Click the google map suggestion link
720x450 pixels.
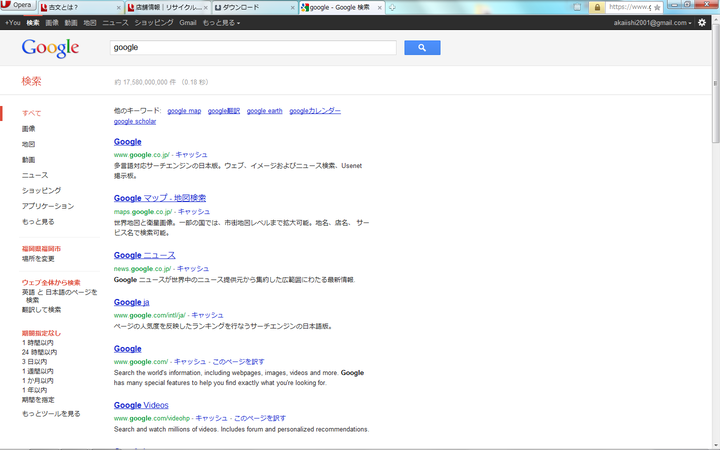[x=184, y=111]
